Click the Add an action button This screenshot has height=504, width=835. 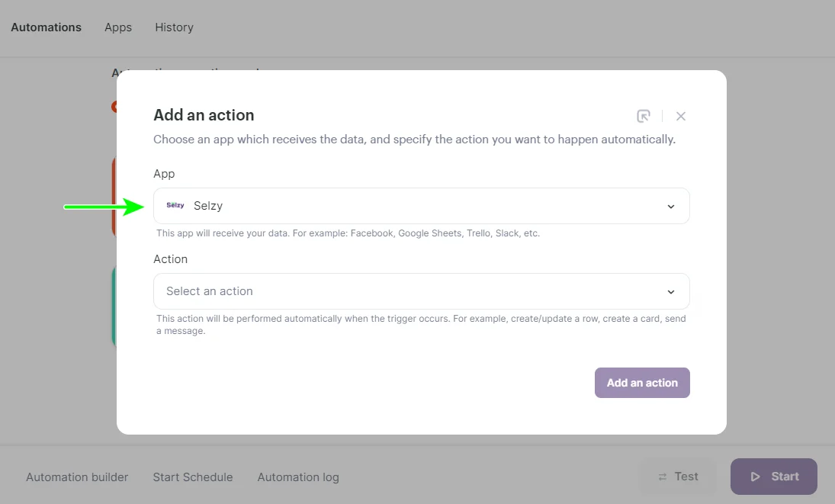[x=642, y=382]
